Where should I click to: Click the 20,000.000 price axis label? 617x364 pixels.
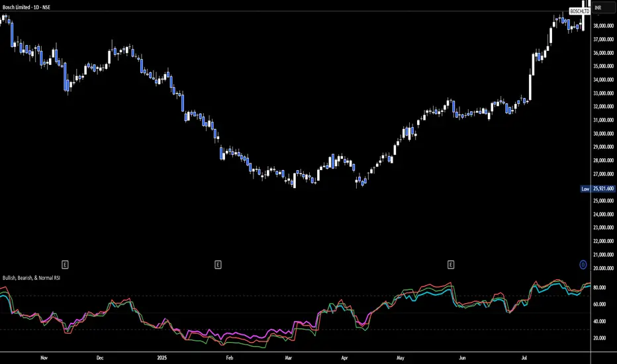pyautogui.click(x=604, y=269)
